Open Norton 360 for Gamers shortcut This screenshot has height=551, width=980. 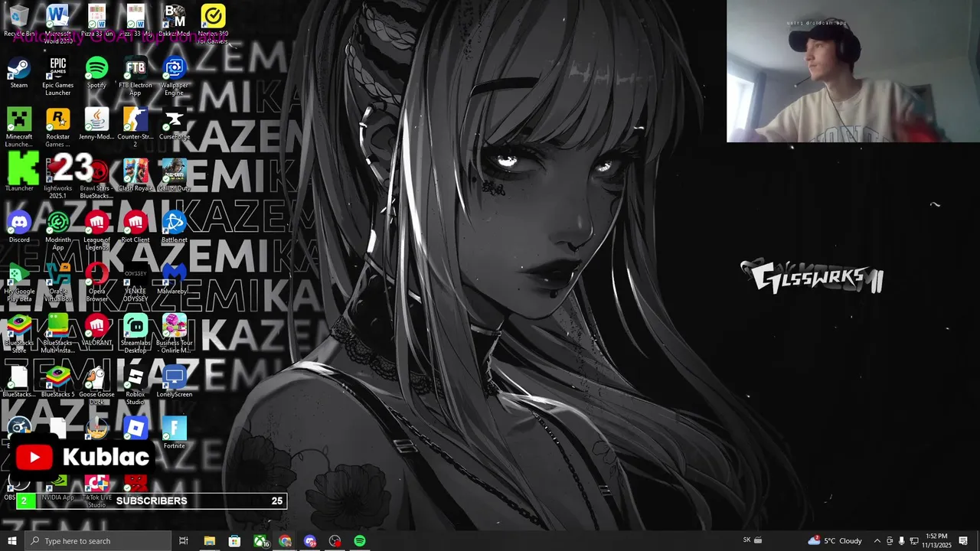pos(213,23)
